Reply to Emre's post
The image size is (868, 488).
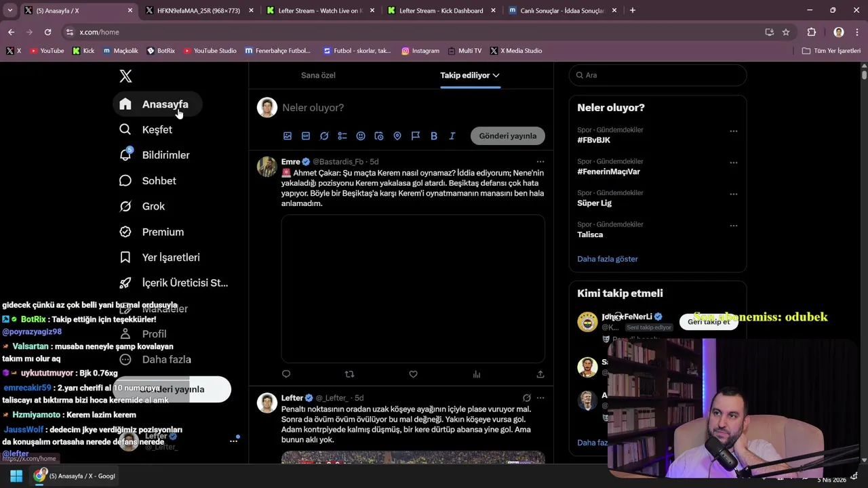pyautogui.click(x=286, y=374)
